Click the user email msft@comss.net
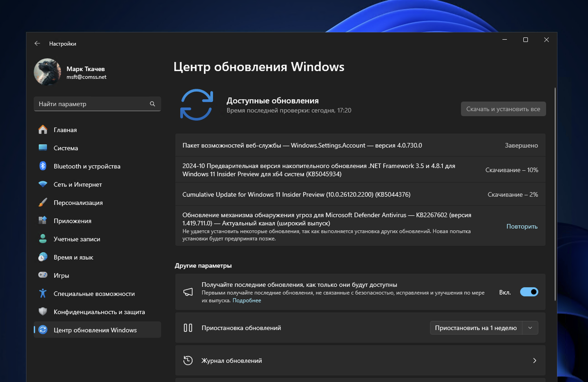This screenshot has width=588, height=382. (86, 77)
